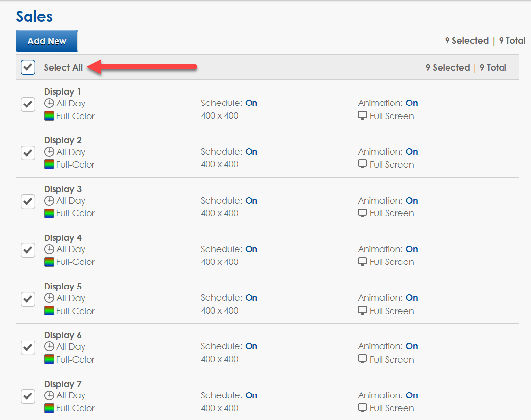Viewport: 531px width, 420px height.
Task: Click the Full Screen monitor icon in Display 3
Action: coord(363,213)
